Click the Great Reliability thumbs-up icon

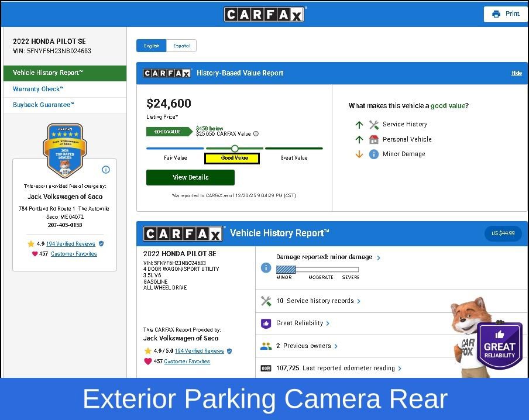[266, 323]
